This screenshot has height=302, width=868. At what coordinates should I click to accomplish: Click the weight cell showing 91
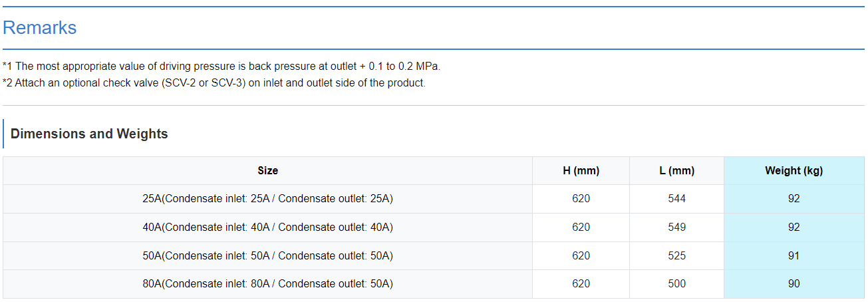(x=794, y=256)
